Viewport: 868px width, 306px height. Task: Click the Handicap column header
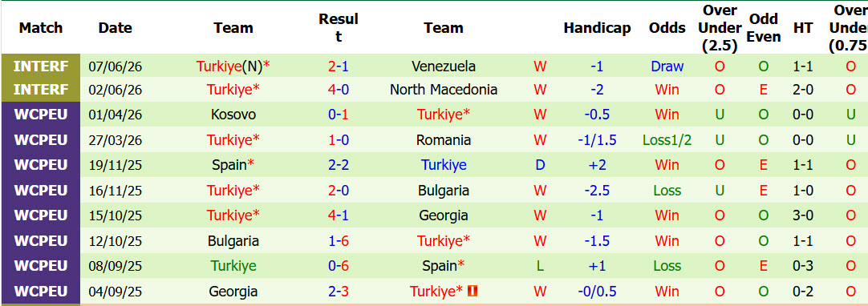(x=598, y=27)
